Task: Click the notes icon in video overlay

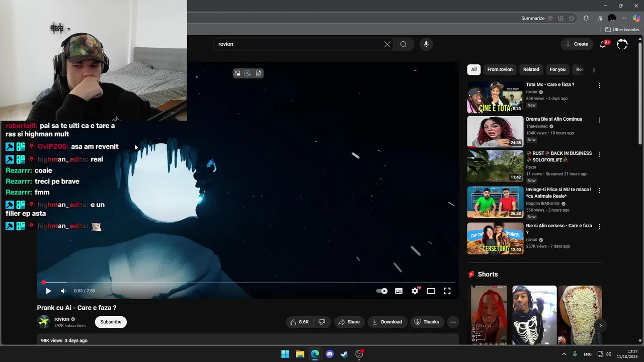Action: [259, 73]
